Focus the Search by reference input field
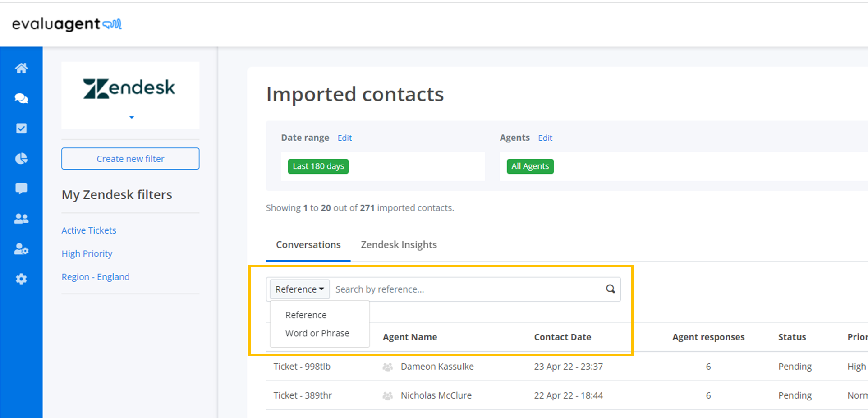 click(467, 289)
